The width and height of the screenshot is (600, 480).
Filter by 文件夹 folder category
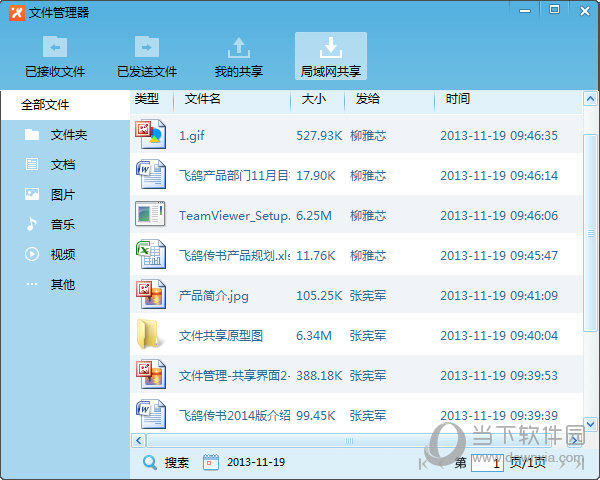coord(69,134)
